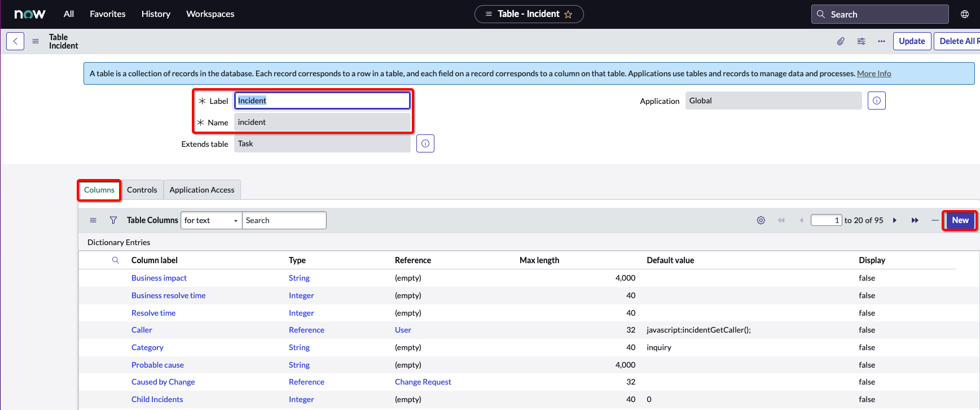The width and height of the screenshot is (980, 410).
Task: Open attachments via paperclip icon
Action: (x=841, y=41)
